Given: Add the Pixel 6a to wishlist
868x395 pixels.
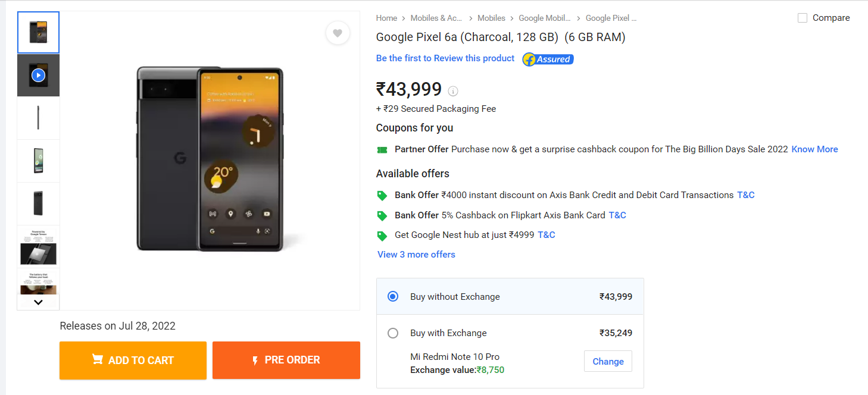Looking at the screenshot, I should coord(338,33).
